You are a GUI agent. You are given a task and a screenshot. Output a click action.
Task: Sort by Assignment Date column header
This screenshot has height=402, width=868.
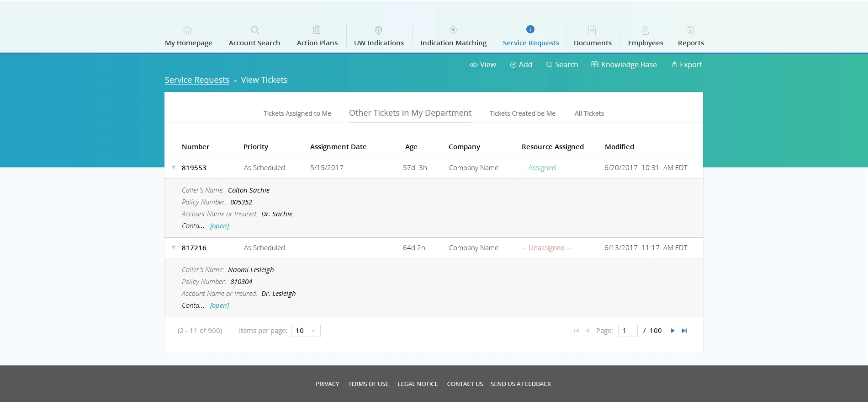[x=338, y=147]
